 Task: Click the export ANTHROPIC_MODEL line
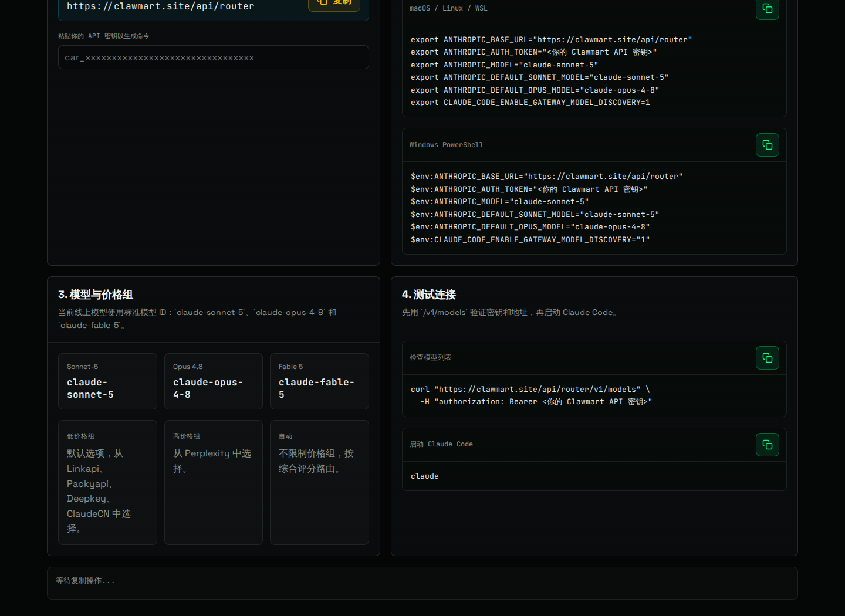tap(505, 65)
